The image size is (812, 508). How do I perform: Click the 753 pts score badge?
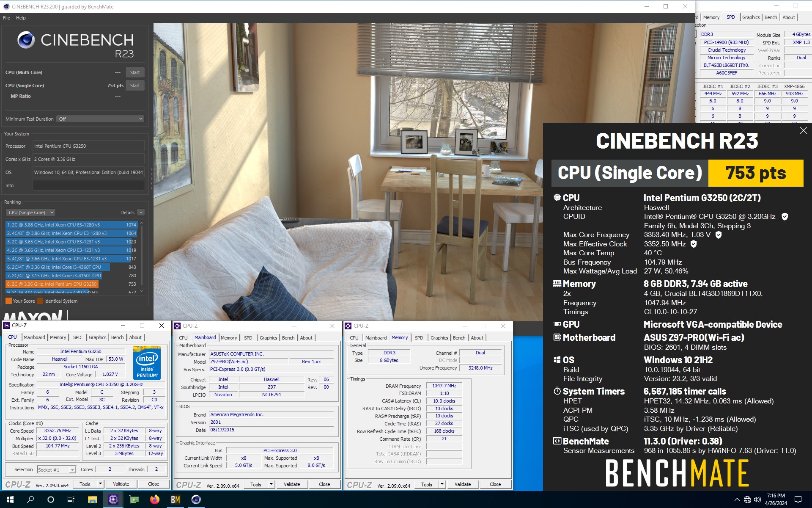point(756,173)
